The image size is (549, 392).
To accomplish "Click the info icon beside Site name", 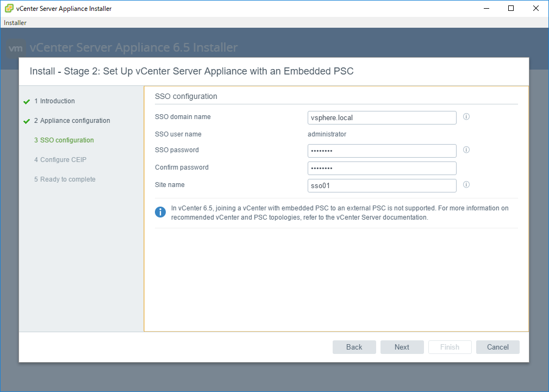I will click(x=466, y=185).
